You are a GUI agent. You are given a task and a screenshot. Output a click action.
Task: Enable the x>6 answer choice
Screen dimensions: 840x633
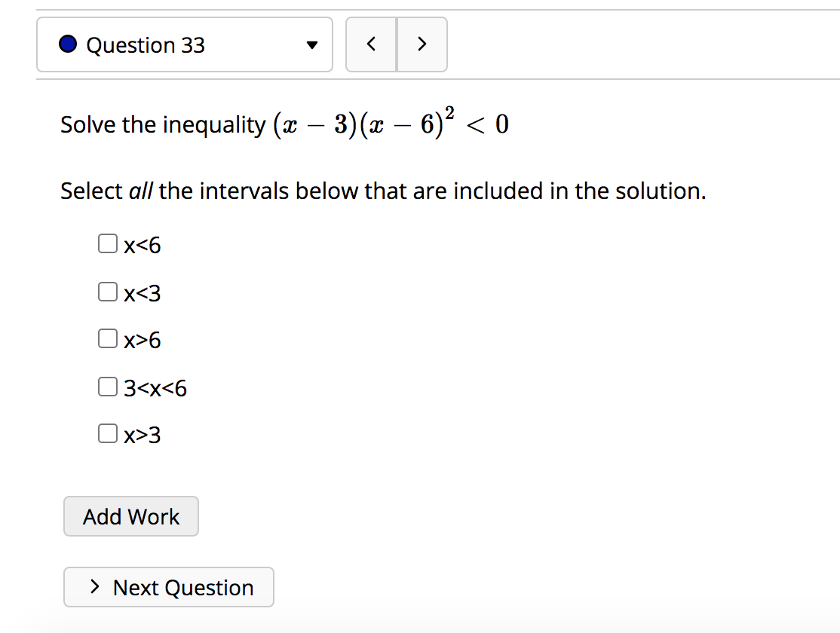pyautogui.click(x=107, y=338)
